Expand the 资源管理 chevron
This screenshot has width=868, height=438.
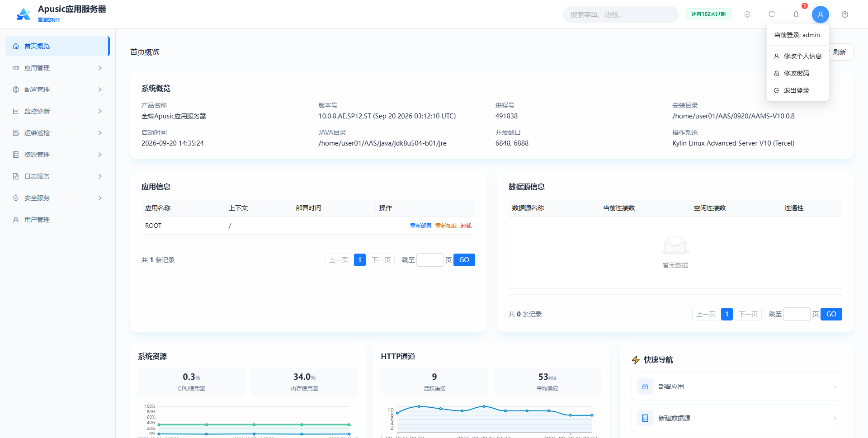tap(100, 155)
